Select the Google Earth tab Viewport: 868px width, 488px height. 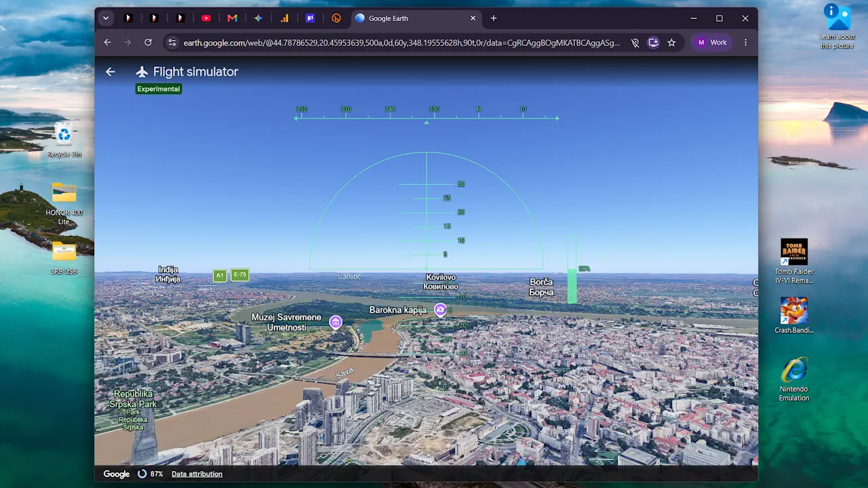416,18
